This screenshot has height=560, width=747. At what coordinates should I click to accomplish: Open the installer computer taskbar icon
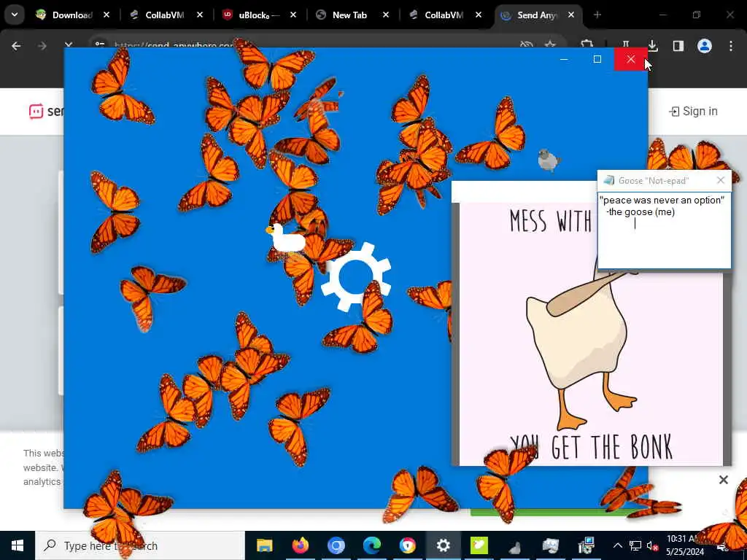586,545
